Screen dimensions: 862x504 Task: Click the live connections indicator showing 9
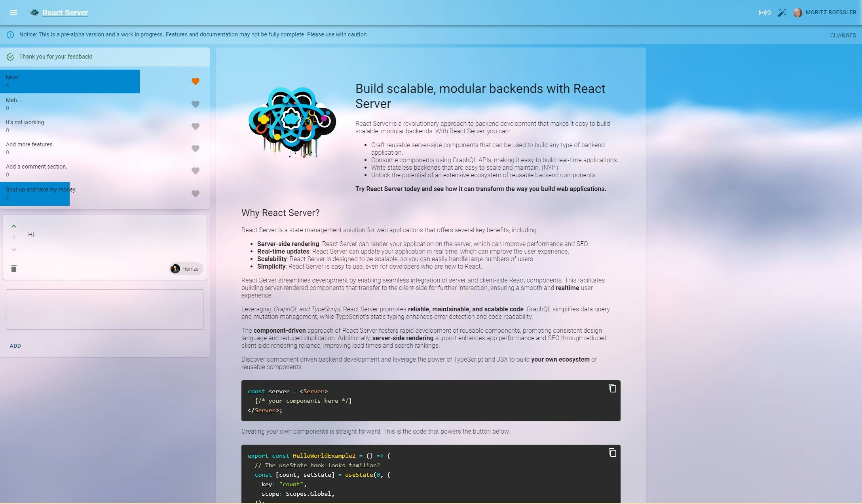[x=764, y=13]
